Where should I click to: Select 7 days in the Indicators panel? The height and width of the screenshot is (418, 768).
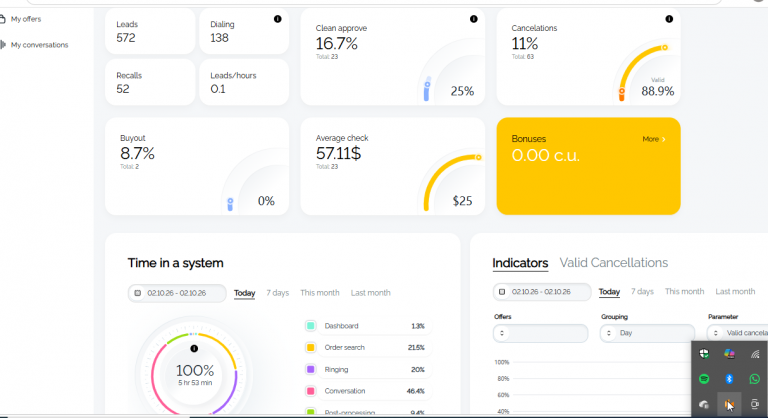642,292
